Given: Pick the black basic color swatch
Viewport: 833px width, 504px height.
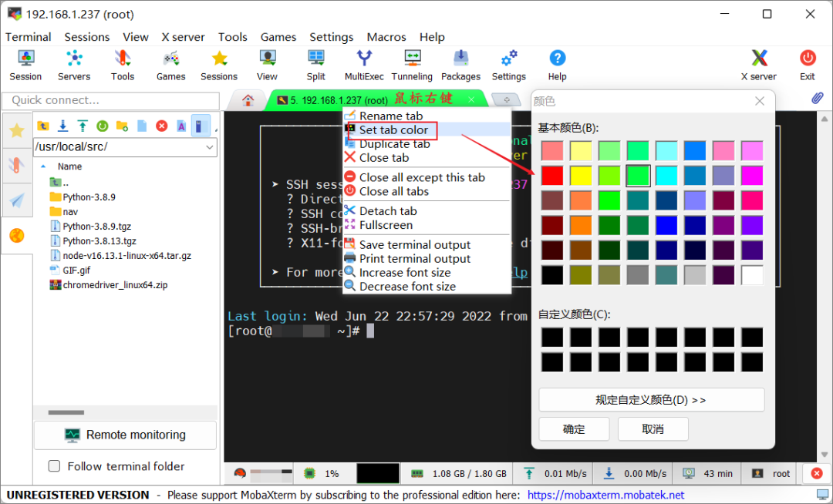Looking at the screenshot, I should tap(552, 275).
